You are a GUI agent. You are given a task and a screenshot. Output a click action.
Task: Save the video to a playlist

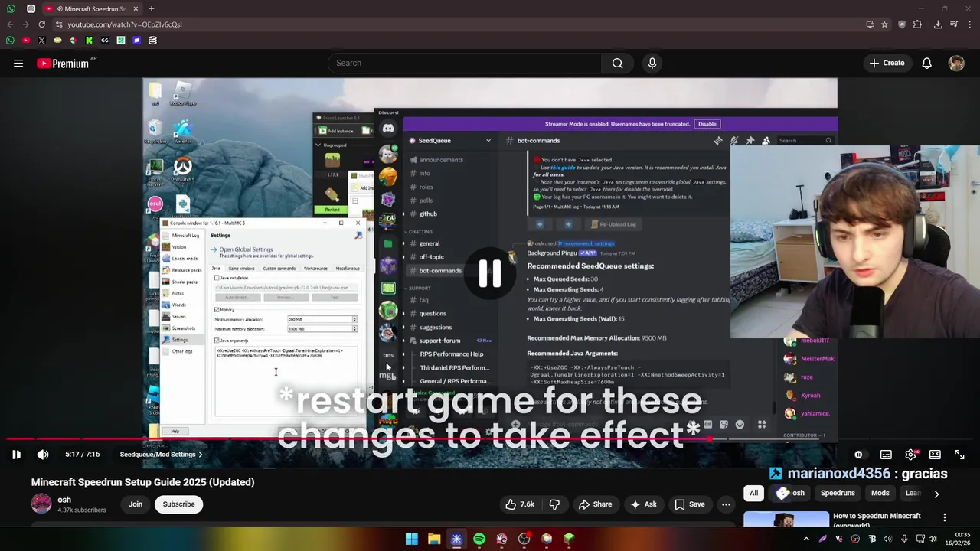coord(689,504)
